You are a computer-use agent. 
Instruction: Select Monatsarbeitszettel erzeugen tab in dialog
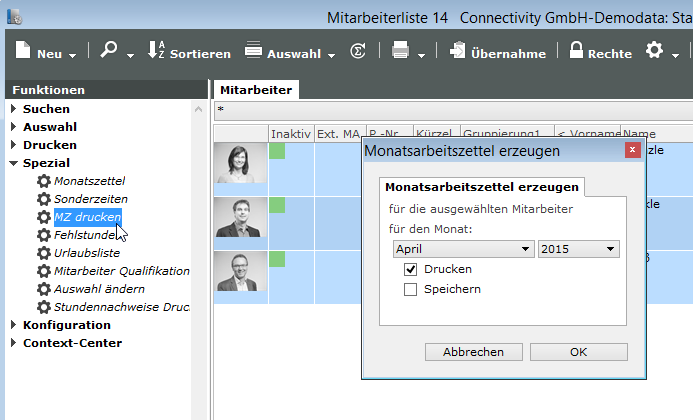point(482,187)
